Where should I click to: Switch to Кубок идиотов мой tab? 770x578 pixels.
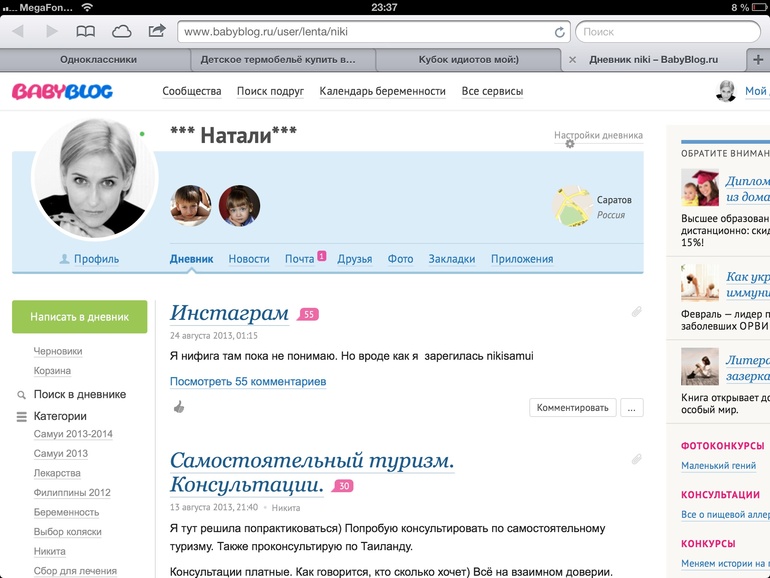pyautogui.click(x=468, y=60)
